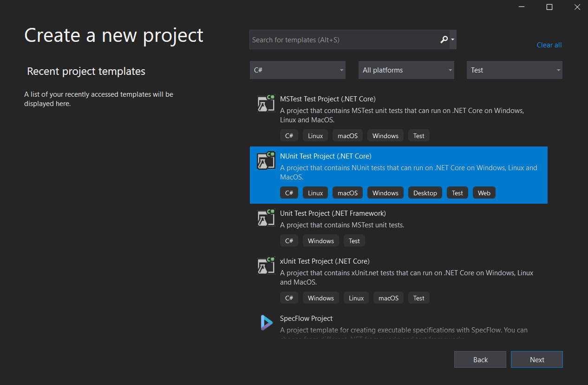
Task: Click the Desktop tag on NUnit template
Action: tap(425, 192)
